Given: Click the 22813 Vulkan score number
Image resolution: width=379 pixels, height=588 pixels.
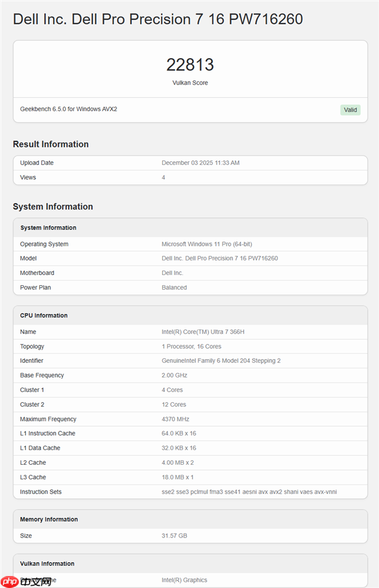Looking at the screenshot, I should [190, 64].
